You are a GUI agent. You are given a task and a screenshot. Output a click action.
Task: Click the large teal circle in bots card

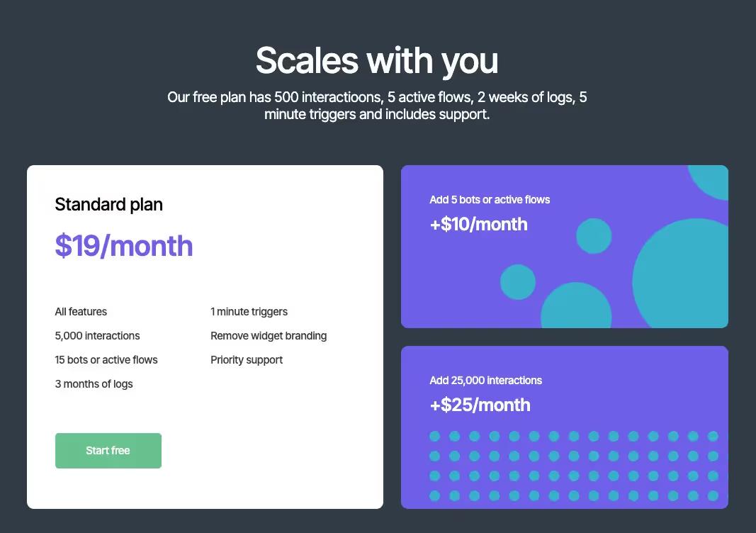click(682, 274)
